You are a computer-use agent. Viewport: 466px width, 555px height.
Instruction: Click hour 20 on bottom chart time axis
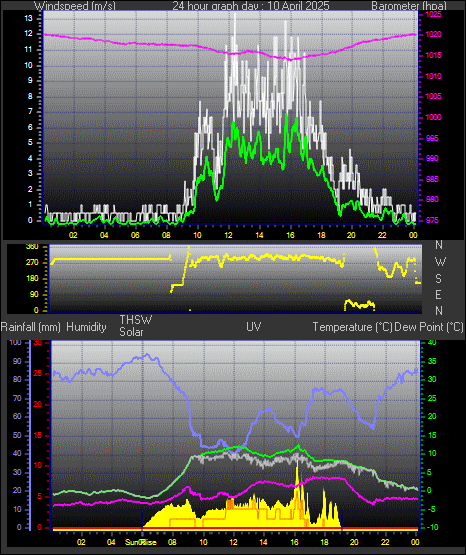click(354, 542)
